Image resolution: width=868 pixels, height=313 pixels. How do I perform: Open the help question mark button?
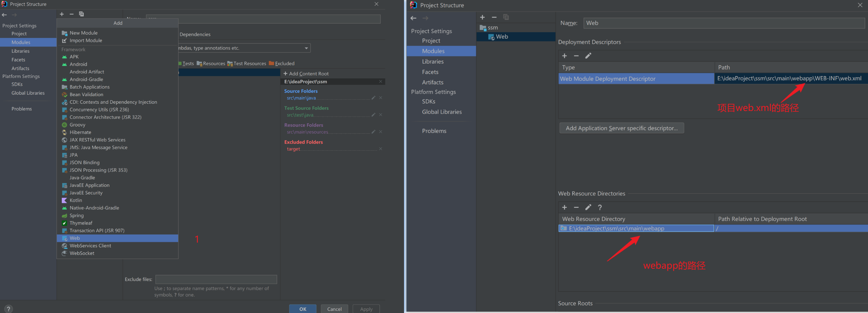click(8, 308)
